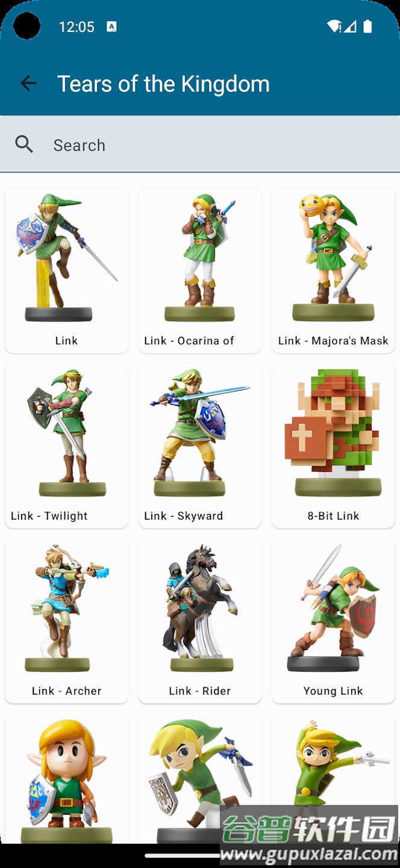Viewport: 400px width, 868px height.
Task: Tap the cellular signal icon
Action: coord(350,27)
